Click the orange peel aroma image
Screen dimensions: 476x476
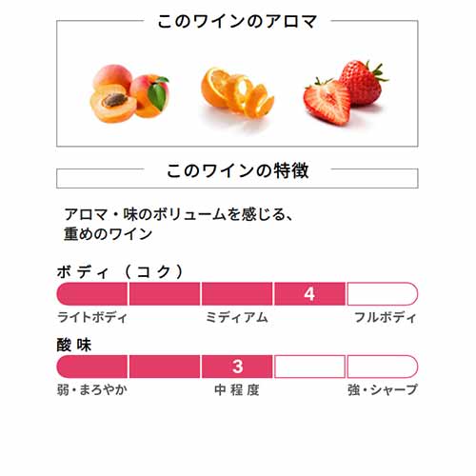pos(237,93)
